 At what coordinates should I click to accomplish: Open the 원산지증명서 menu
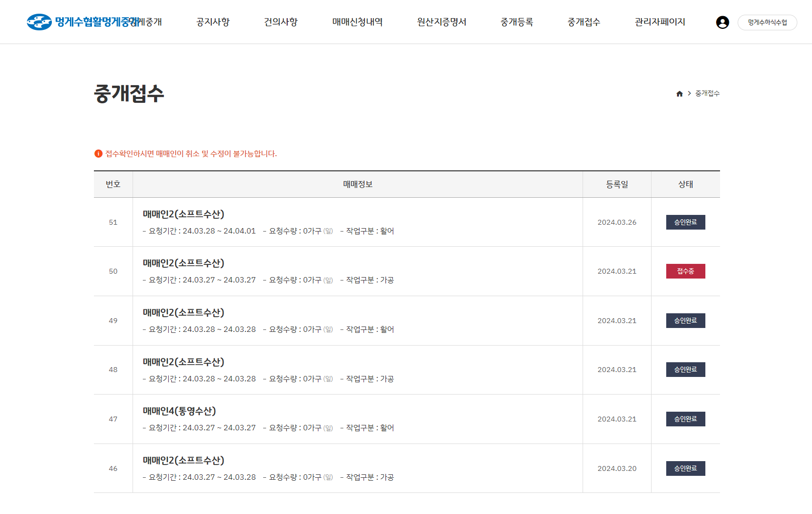(442, 22)
